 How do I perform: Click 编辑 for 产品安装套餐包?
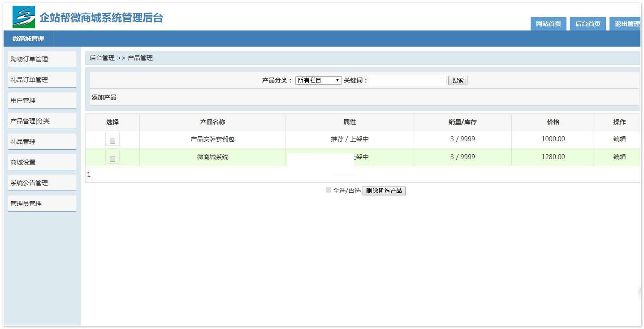coord(619,139)
